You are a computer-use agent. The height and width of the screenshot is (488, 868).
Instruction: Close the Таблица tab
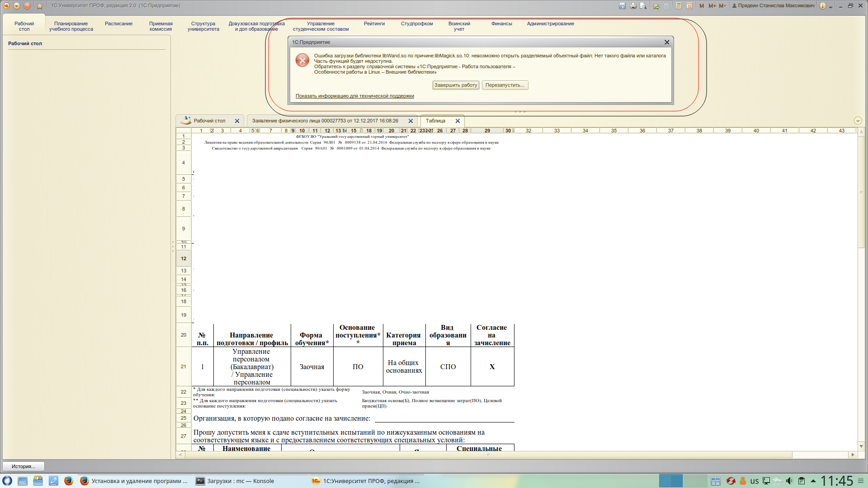[x=458, y=121]
